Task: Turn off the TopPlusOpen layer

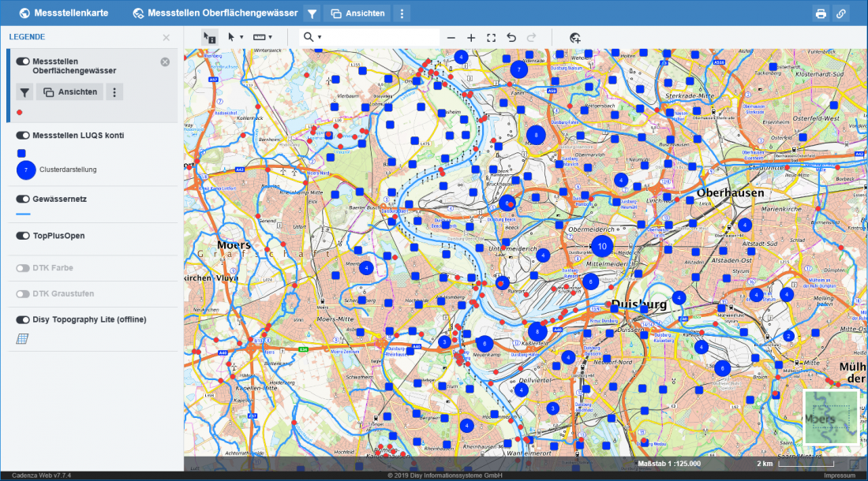Action: [x=23, y=236]
